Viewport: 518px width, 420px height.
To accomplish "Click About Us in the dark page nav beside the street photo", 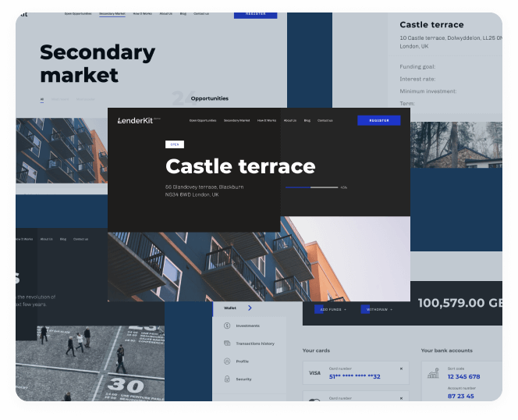I will pyautogui.click(x=47, y=239).
